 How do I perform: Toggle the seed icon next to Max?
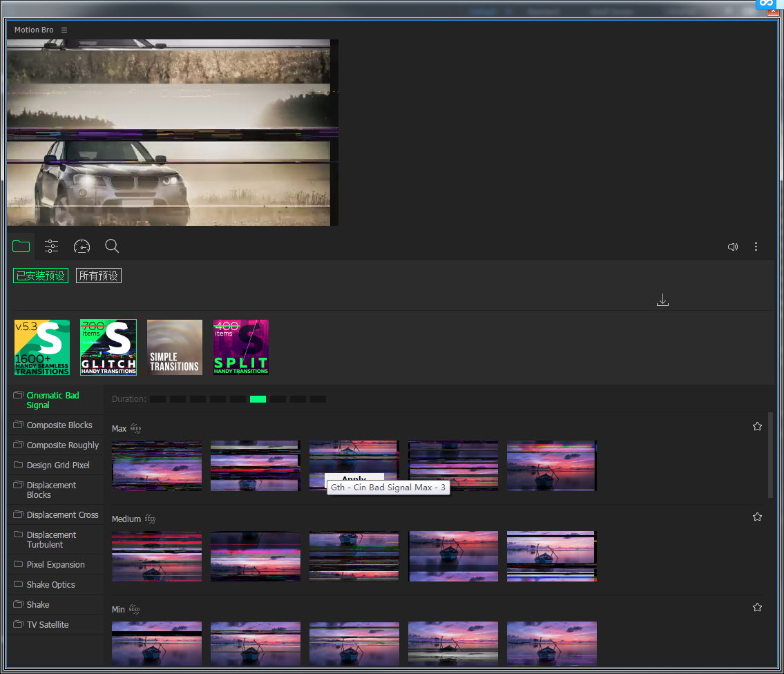coord(135,428)
